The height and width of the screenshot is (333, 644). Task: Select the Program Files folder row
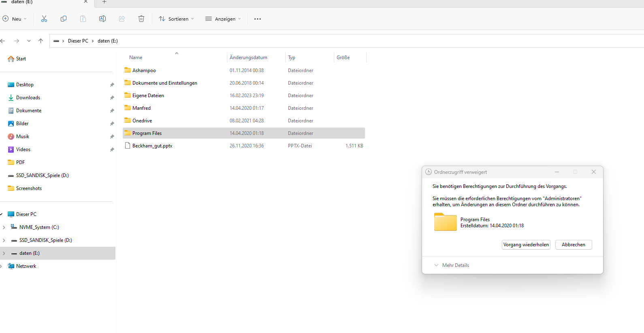tap(244, 133)
